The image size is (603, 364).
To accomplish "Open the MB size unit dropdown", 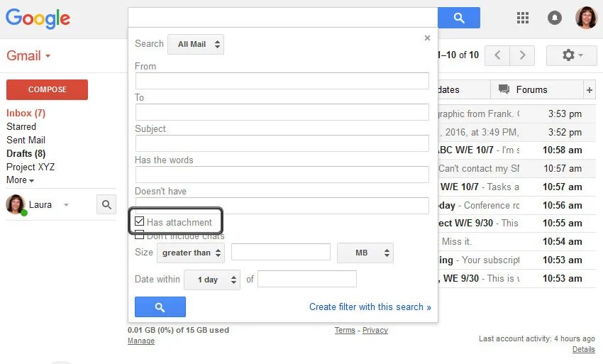I will click(x=365, y=253).
